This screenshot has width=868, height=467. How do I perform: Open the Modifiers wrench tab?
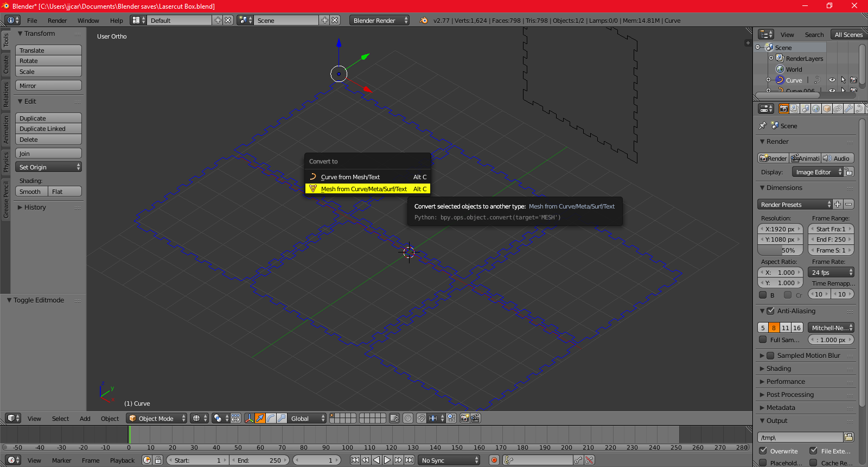point(848,109)
